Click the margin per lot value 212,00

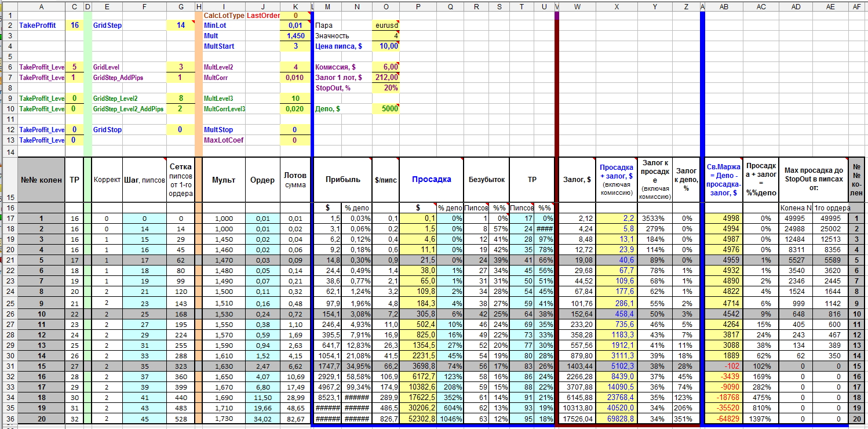pos(386,78)
